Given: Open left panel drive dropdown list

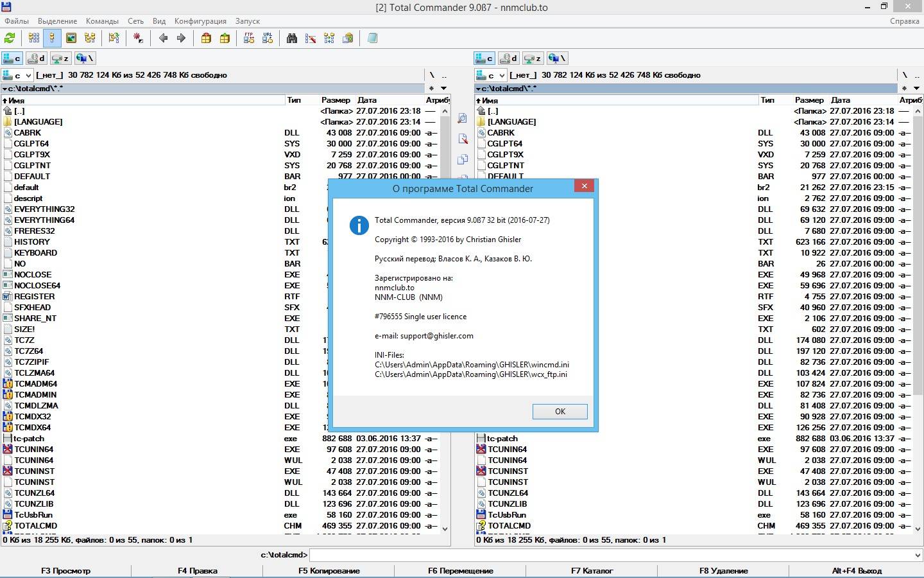Looking at the screenshot, I should coord(28,75).
